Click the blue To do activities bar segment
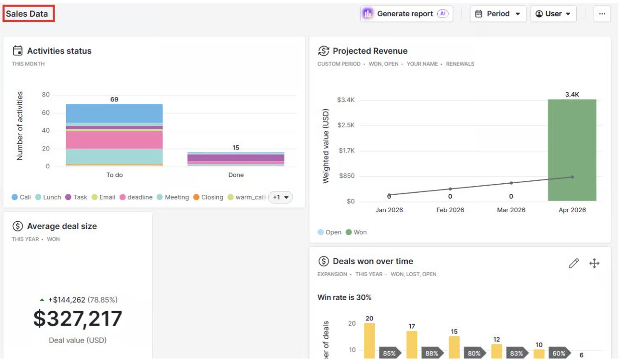 point(114,113)
